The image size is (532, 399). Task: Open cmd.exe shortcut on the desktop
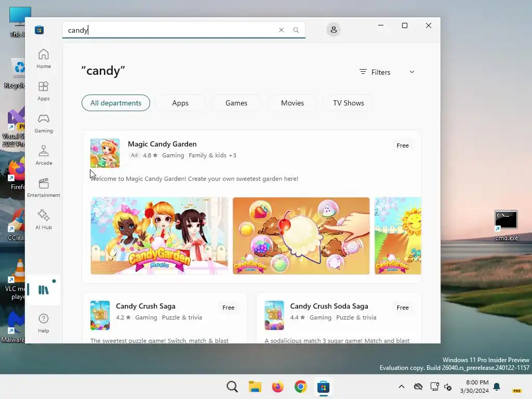coord(506,225)
